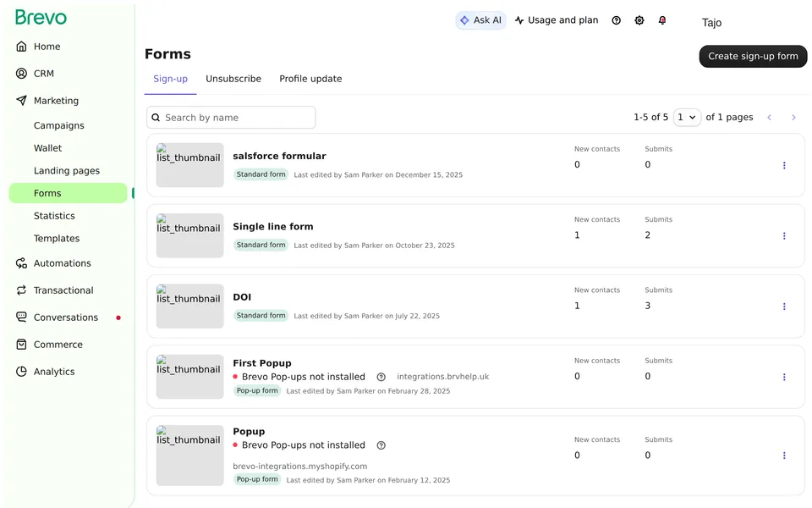The width and height of the screenshot is (812, 508).
Task: Open the DOI form title
Action: click(x=242, y=297)
